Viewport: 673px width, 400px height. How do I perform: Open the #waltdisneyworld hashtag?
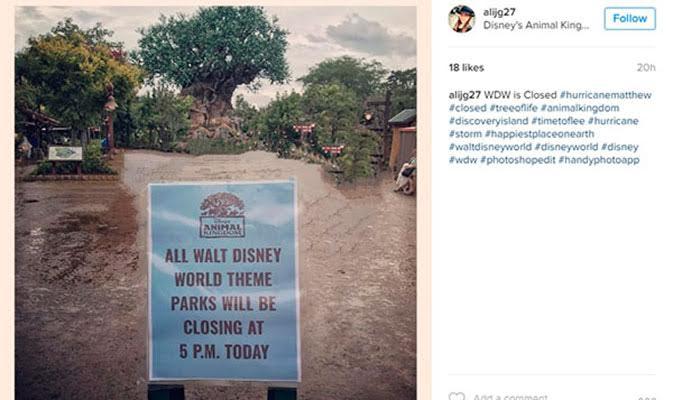490,147
